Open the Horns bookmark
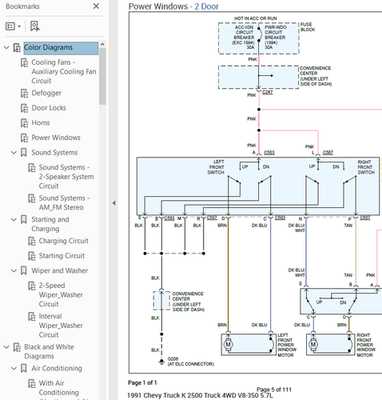 point(41,123)
